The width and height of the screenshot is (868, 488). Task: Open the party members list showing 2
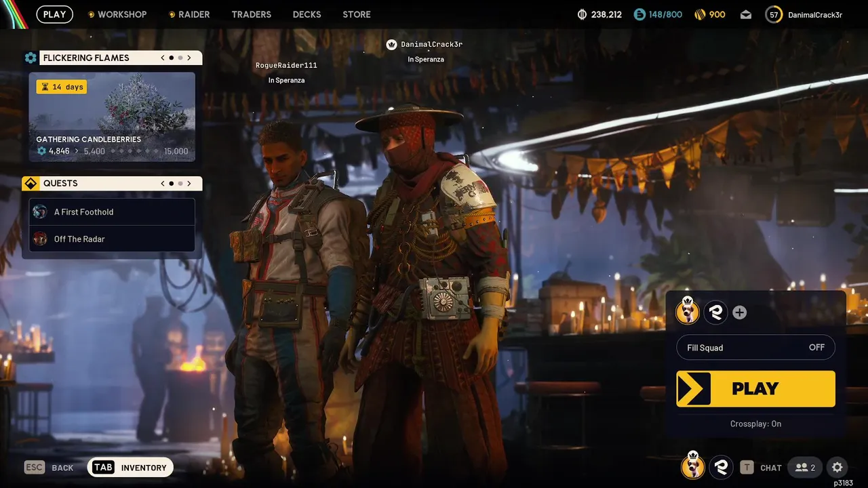click(806, 467)
